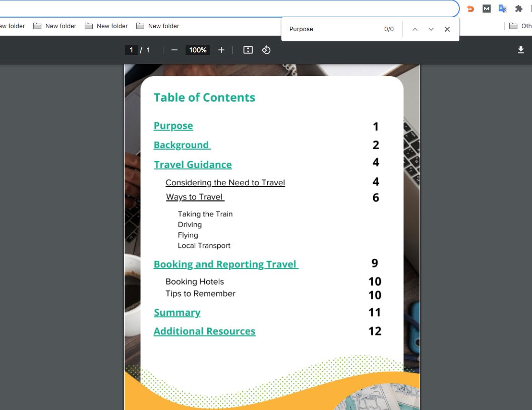
Task: Click the orange arrow extension icon
Action: point(470,9)
